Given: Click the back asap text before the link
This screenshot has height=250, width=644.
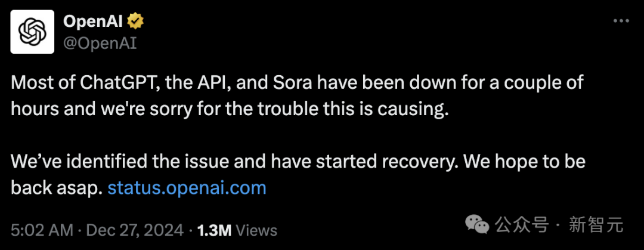Looking at the screenshot, I should pos(56,189).
